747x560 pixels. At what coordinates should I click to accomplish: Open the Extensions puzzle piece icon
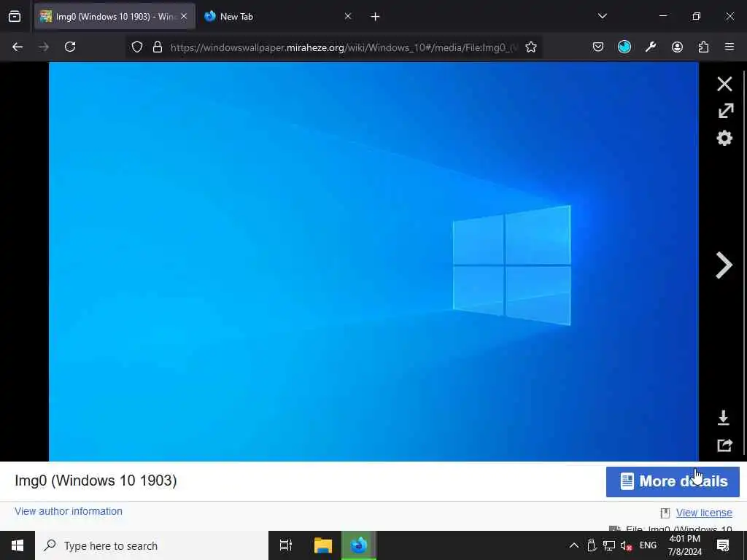point(703,47)
